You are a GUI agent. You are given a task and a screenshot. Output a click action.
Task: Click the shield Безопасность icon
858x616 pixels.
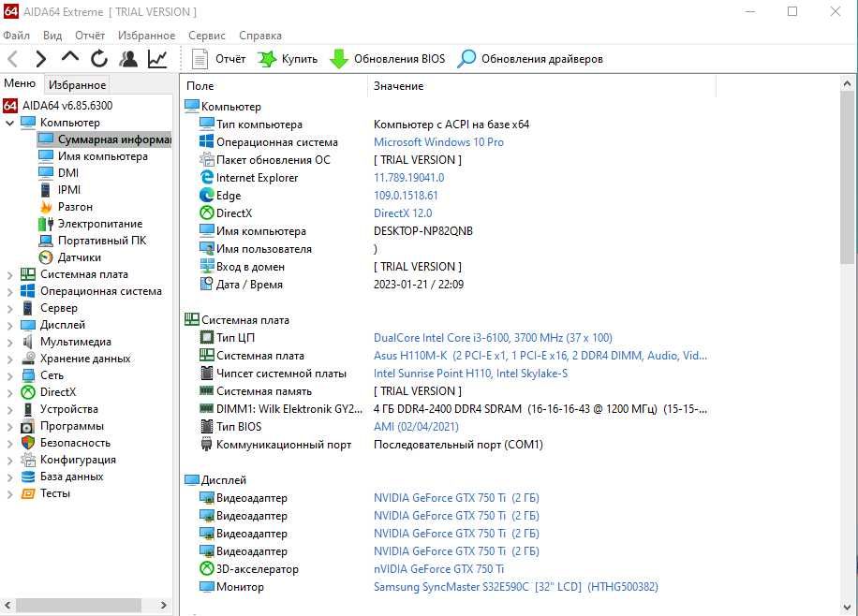tap(28, 443)
